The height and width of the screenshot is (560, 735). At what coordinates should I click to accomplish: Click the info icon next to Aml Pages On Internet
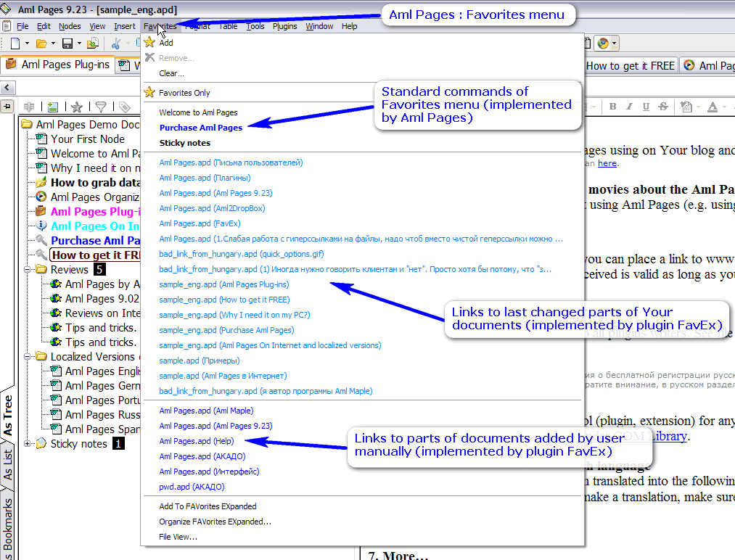pyautogui.click(x=41, y=226)
